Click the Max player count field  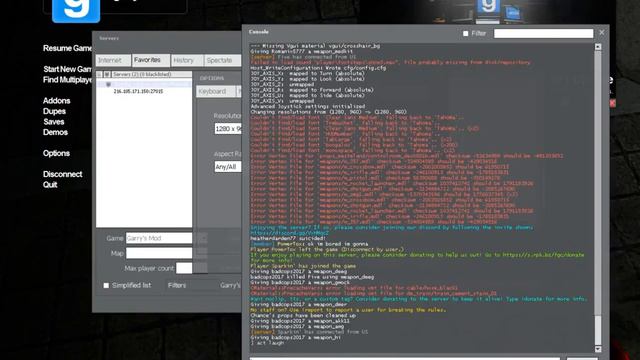click(x=184, y=268)
